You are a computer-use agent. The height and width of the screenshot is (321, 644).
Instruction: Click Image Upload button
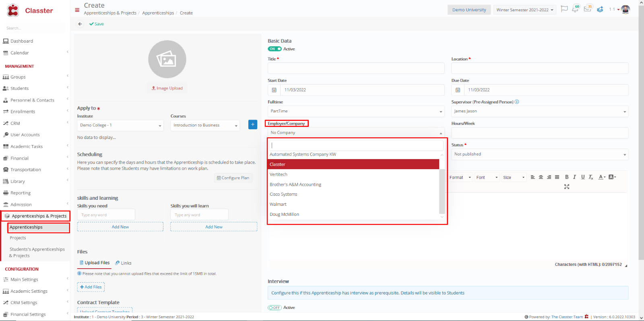coord(167,88)
